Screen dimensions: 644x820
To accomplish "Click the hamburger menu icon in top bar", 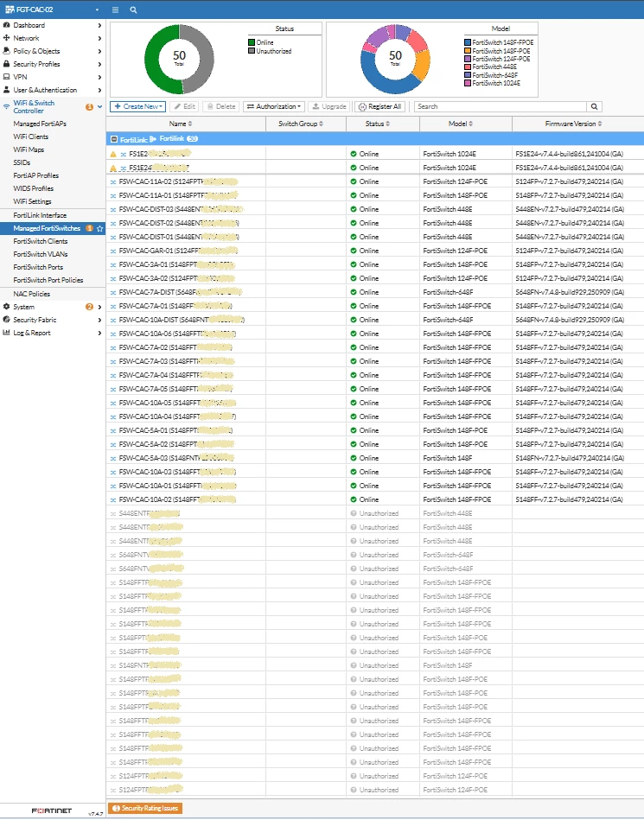I will pyautogui.click(x=115, y=10).
